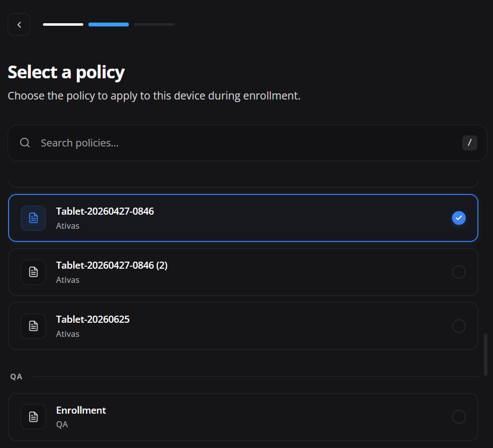Click the Tablet-20260625 policy name
Viewport: 493px width, 448px height.
[93, 319]
